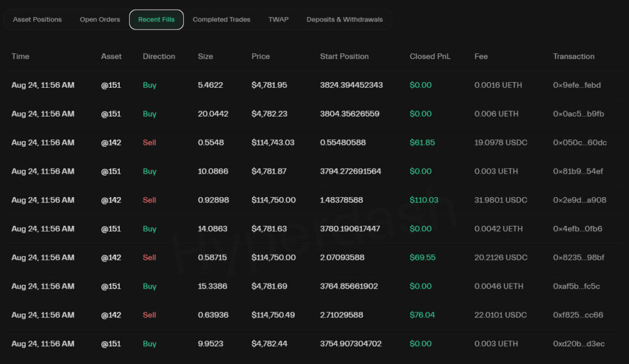View the Completed Trades tab
This screenshot has width=629, height=364.
221,19
